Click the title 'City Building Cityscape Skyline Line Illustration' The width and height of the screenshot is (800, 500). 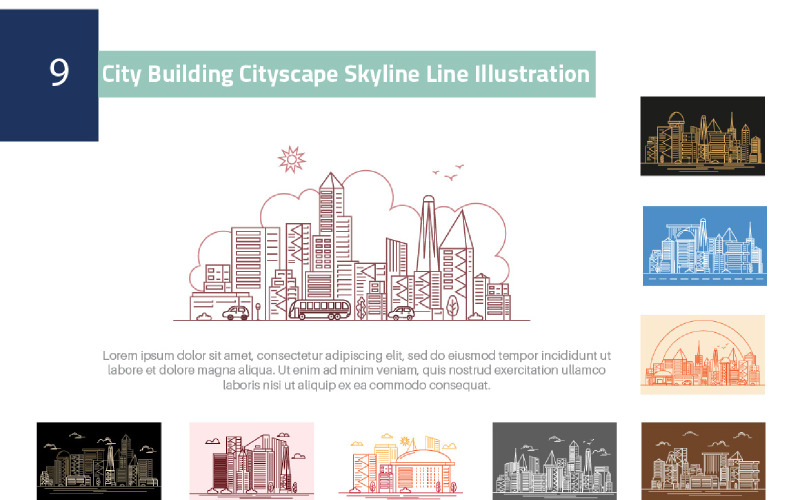(346, 74)
